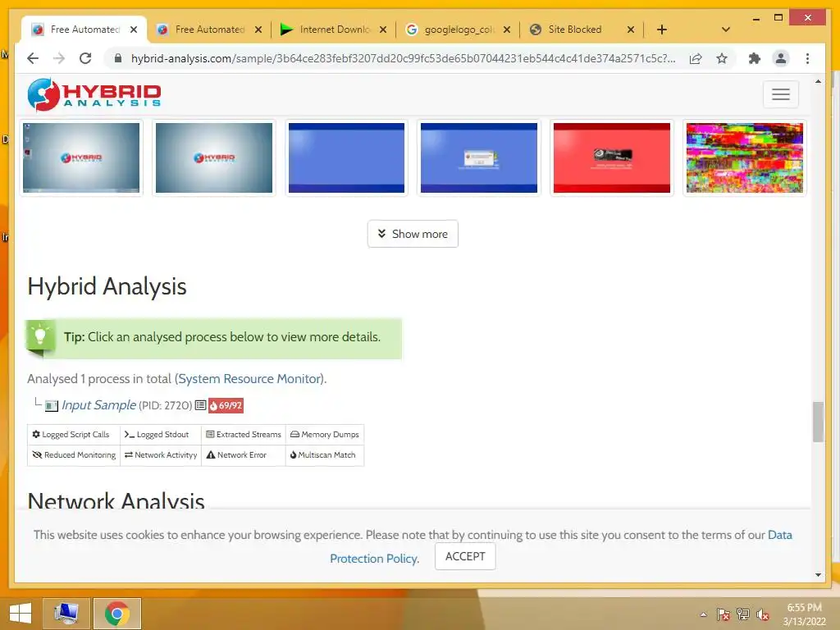Click the Extracted Streams legend item
This screenshot has width=840, height=630.
(x=243, y=435)
